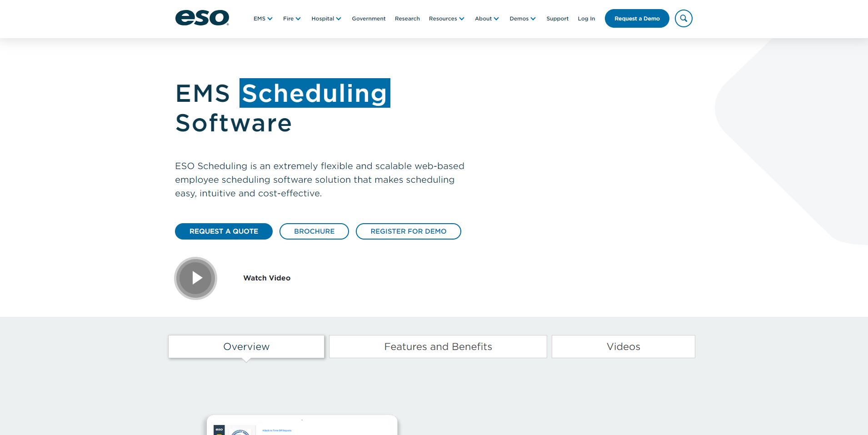
Task: Expand the About dropdown menu
Action: [487, 19]
